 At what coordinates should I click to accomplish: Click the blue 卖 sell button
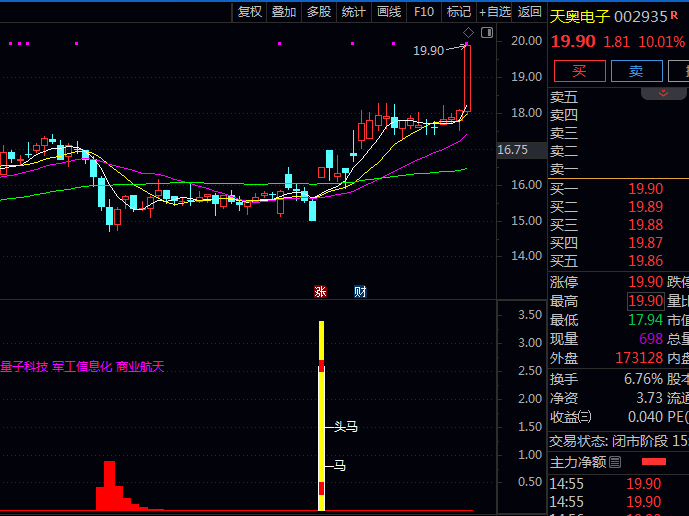point(637,71)
